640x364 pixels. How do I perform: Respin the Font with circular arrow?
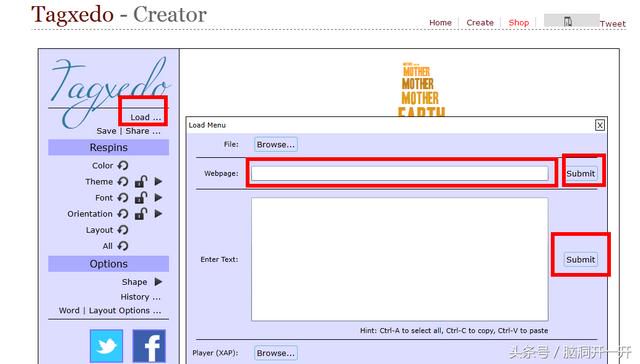click(x=123, y=198)
